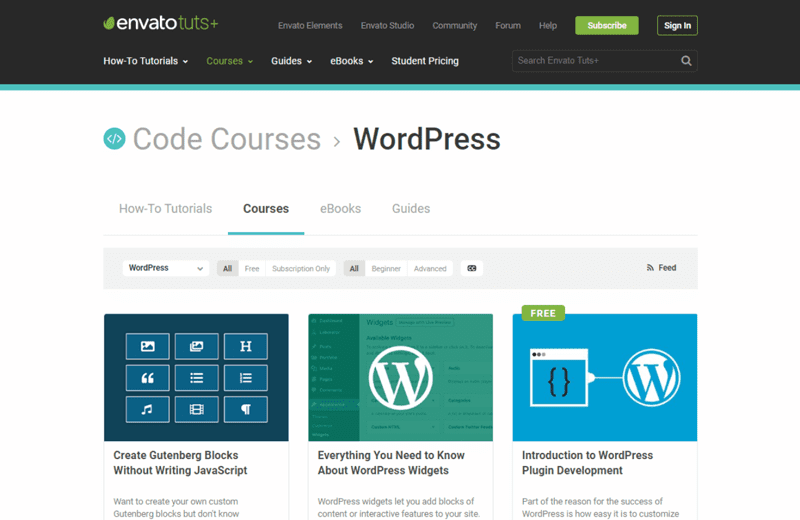Switch to the eBooks tab
Image resolution: width=800 pixels, height=520 pixels.
(x=340, y=209)
